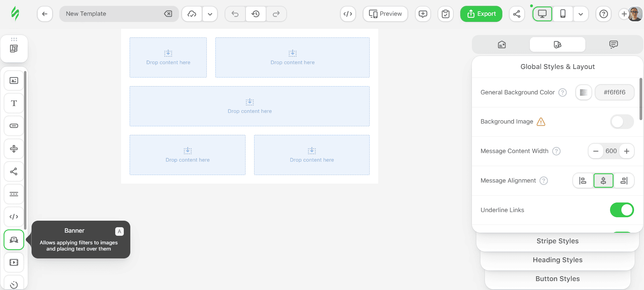Undo the last action
Image resolution: width=644 pixels, height=290 pixels.
[235, 14]
